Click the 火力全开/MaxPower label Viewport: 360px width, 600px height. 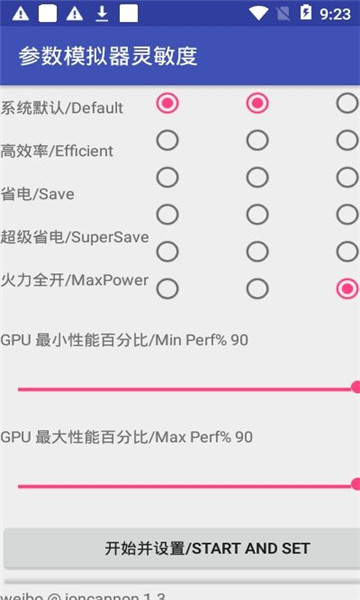[74, 280]
